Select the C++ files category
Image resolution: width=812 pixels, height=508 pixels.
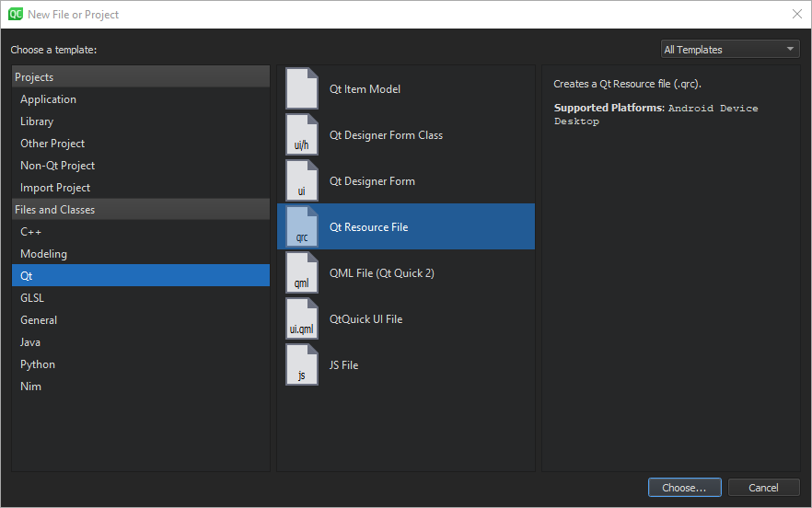tap(141, 232)
